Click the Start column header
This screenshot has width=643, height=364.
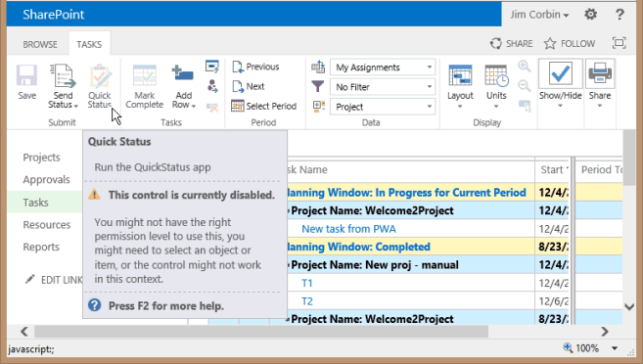[x=552, y=169]
